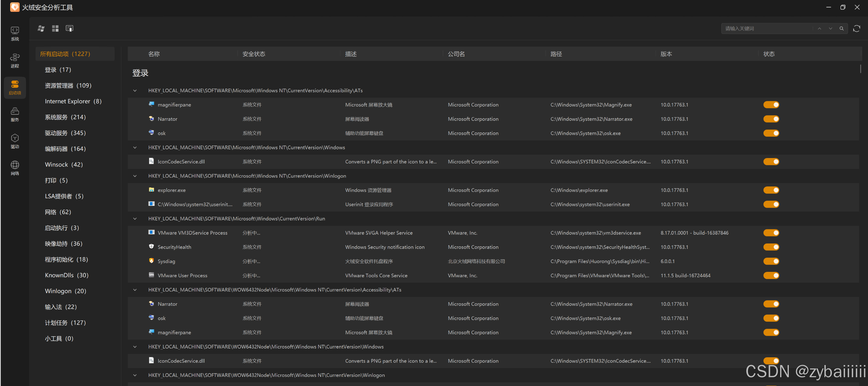This screenshot has height=386, width=868.
Task: Toggle off explorer.exe startup entry
Action: pos(771,190)
